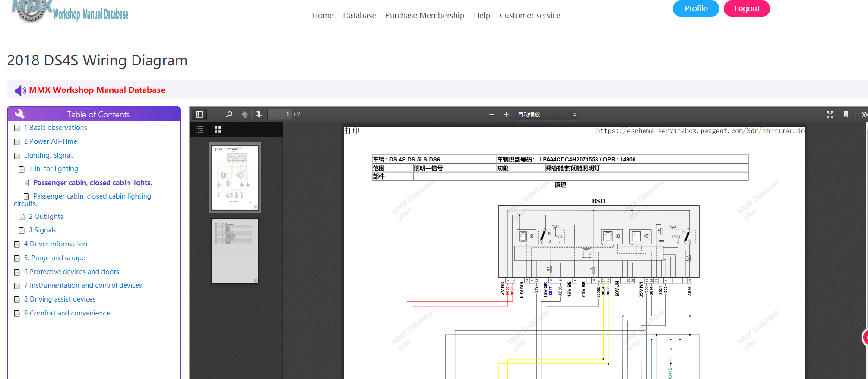Image resolution: width=868 pixels, height=379 pixels.
Task: Zoom out the PDF document
Action: (492, 115)
